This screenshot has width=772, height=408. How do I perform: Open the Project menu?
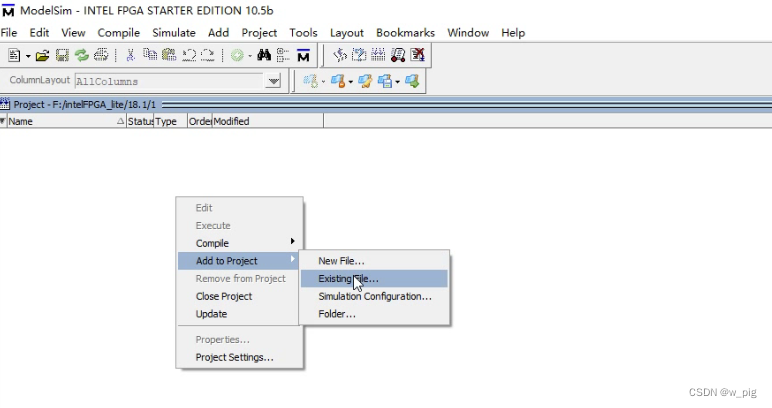tap(259, 33)
